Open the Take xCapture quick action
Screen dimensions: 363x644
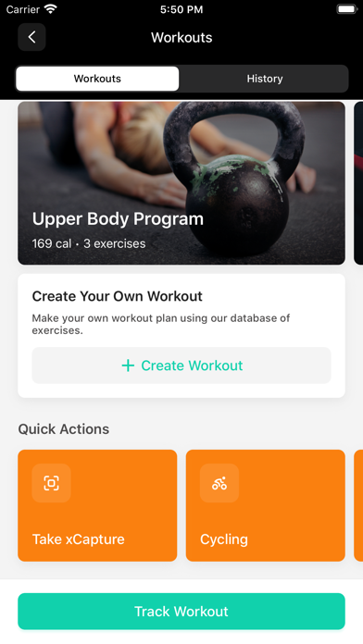(x=97, y=505)
